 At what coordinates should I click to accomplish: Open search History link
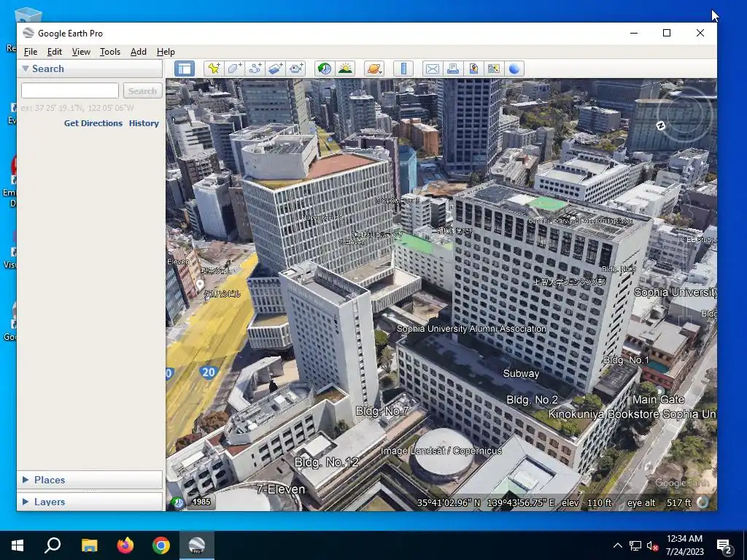[x=144, y=122]
